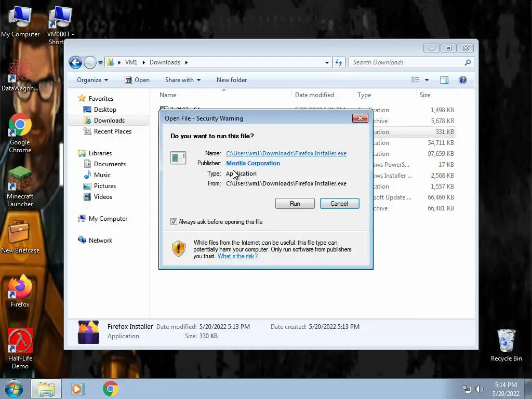Viewport: 532px width, 399px height.
Task: Expand the address bar history dropdown
Action: 327,62
